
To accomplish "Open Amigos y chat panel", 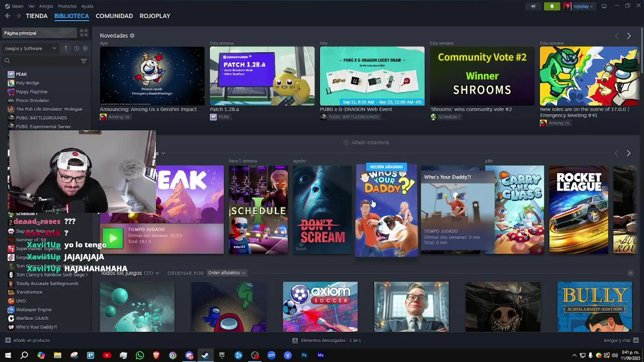I will (x=620, y=340).
